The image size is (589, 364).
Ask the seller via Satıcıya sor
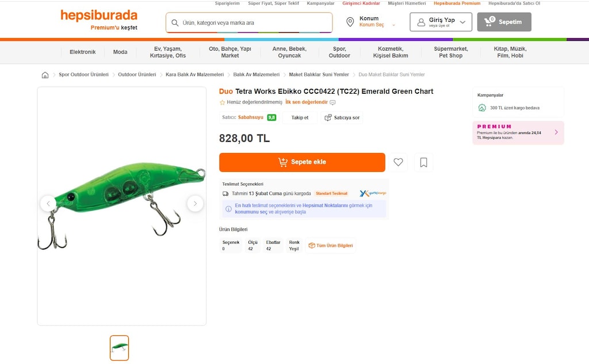(x=342, y=117)
